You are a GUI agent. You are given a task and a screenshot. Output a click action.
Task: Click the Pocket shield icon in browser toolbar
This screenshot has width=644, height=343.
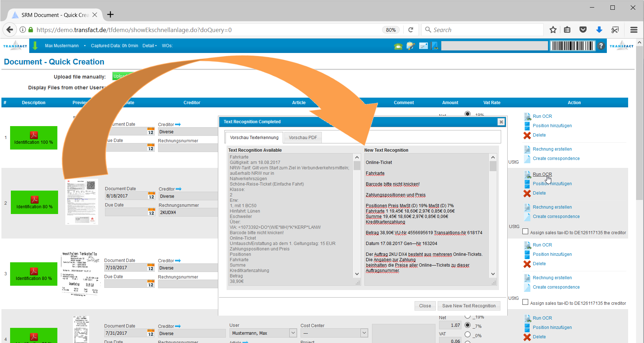click(x=583, y=30)
